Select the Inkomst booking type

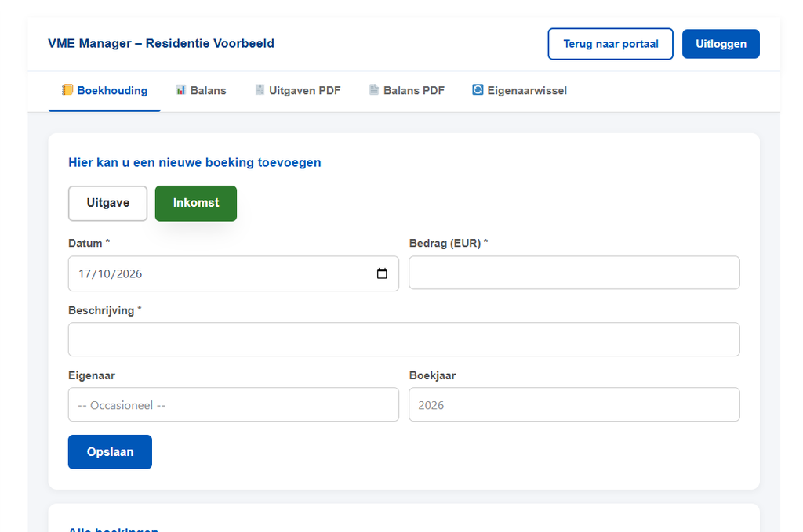[x=196, y=203]
